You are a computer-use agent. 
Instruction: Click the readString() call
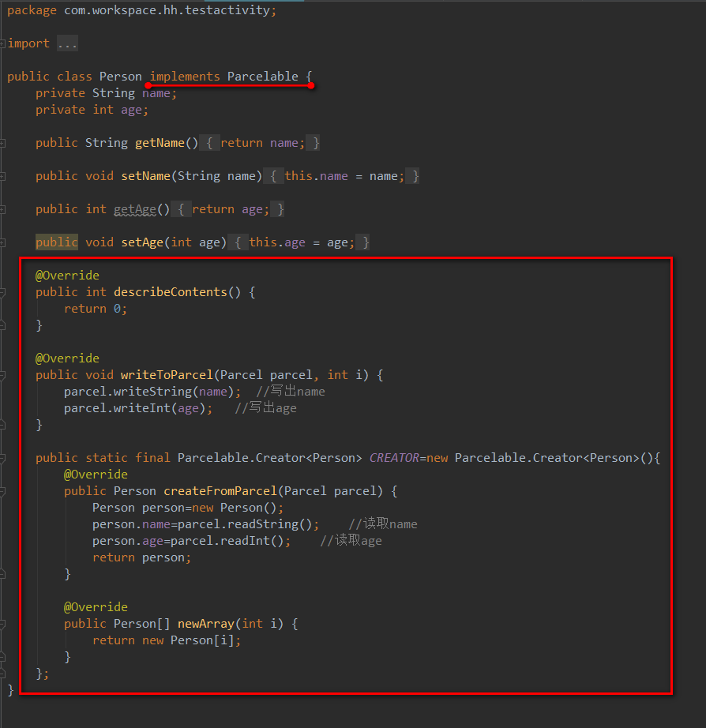pyautogui.click(x=270, y=524)
